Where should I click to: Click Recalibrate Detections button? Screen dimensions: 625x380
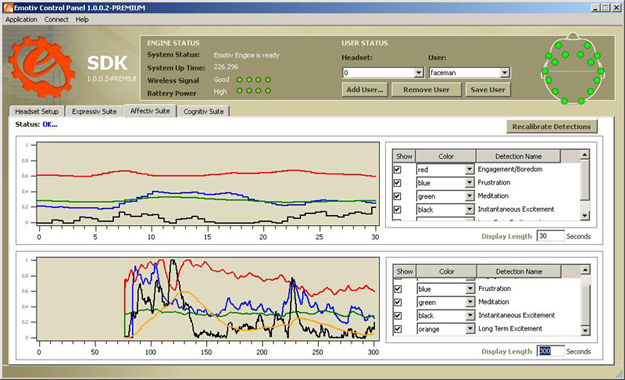pos(551,126)
